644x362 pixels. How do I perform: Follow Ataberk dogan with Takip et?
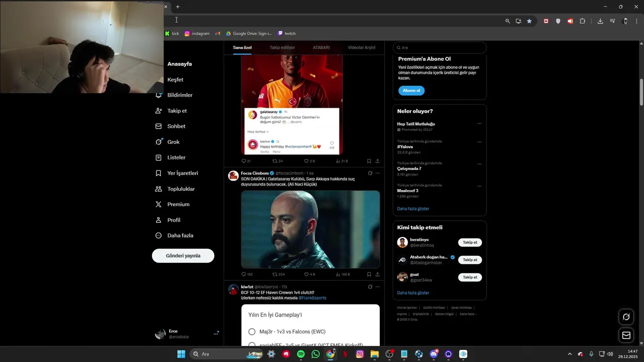[x=470, y=260]
